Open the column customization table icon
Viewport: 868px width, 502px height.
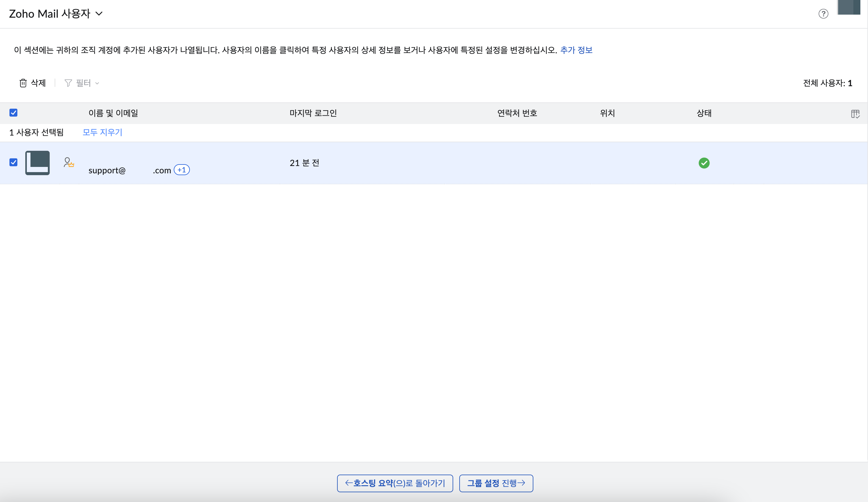(x=855, y=114)
